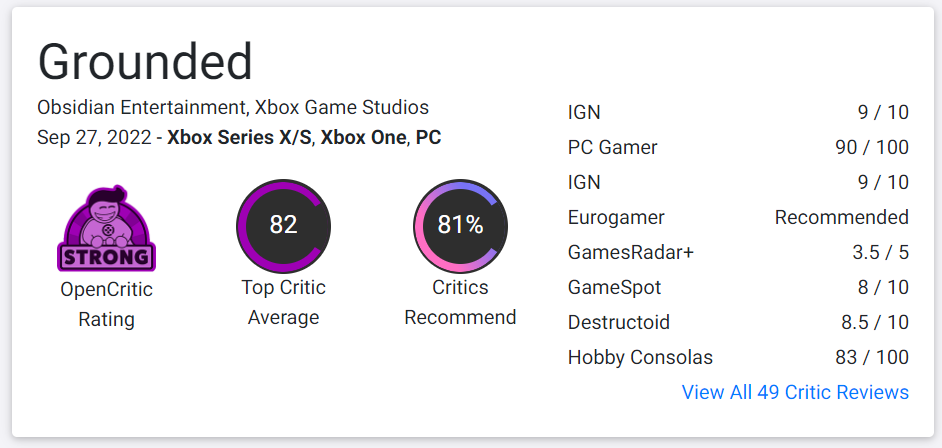Viewport: 942px width, 448px height.
Task: Click the Eurogamer Recommended score text
Action: click(841, 217)
